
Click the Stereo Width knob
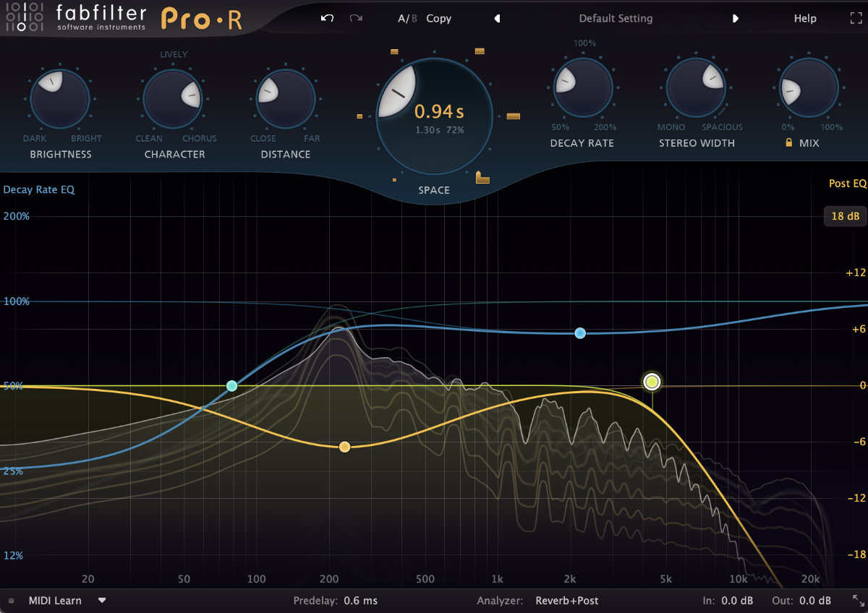coord(696,87)
